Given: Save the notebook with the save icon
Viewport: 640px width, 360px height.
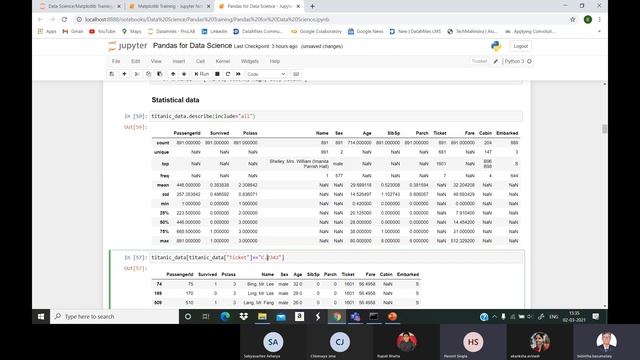Looking at the screenshot, I should coord(111,74).
